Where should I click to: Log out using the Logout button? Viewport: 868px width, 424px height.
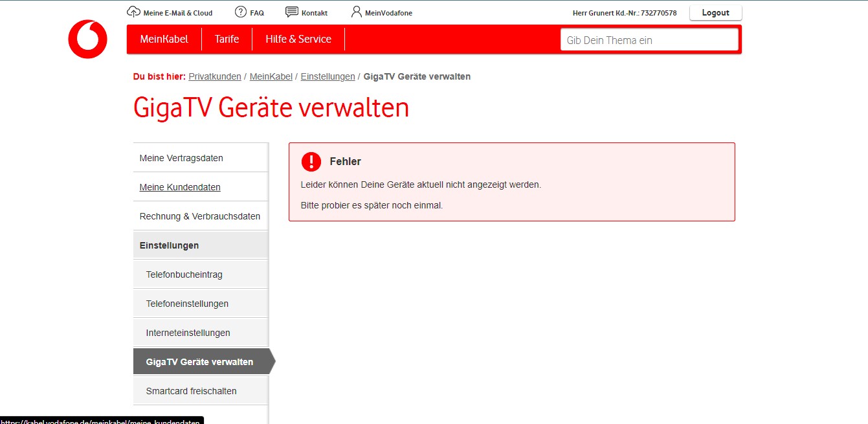tap(716, 12)
